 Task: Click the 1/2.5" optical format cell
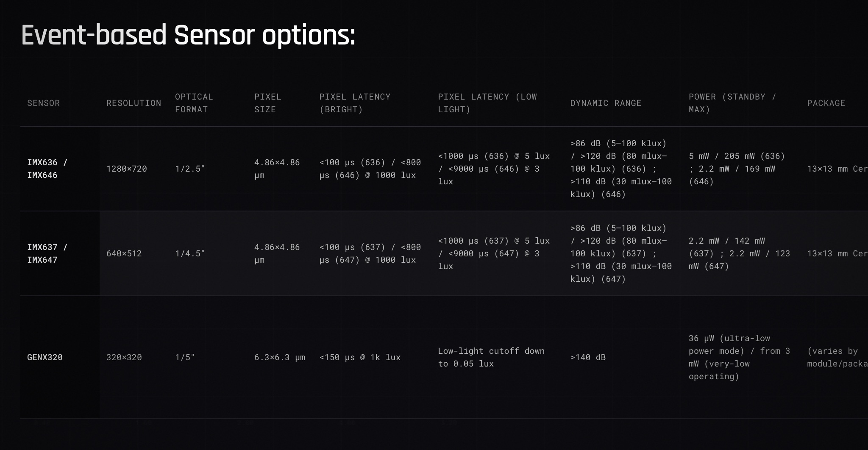pyautogui.click(x=190, y=169)
